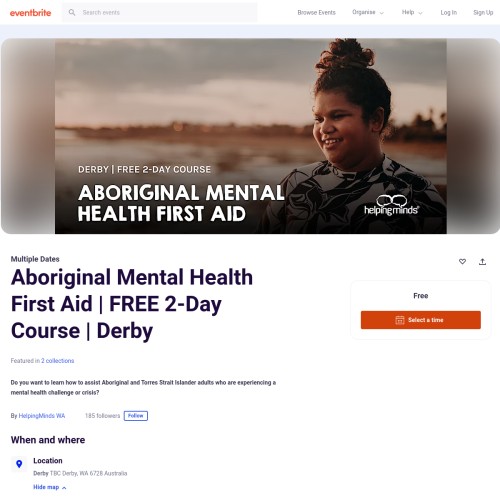Viewport: 500px width, 500px height.
Task: Collapse map via Hide map chevron
Action: 64,488
